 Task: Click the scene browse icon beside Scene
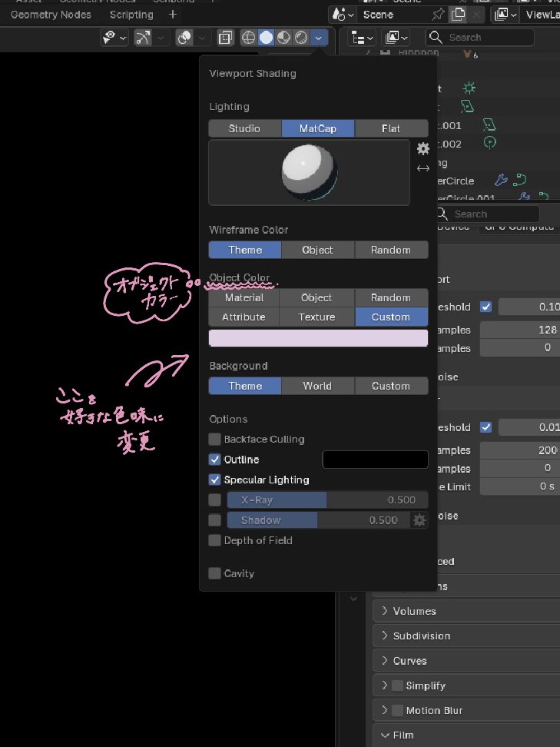pyautogui.click(x=343, y=15)
